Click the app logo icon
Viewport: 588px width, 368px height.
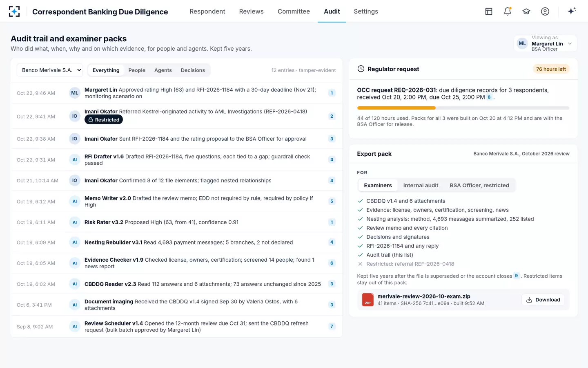coord(14,11)
